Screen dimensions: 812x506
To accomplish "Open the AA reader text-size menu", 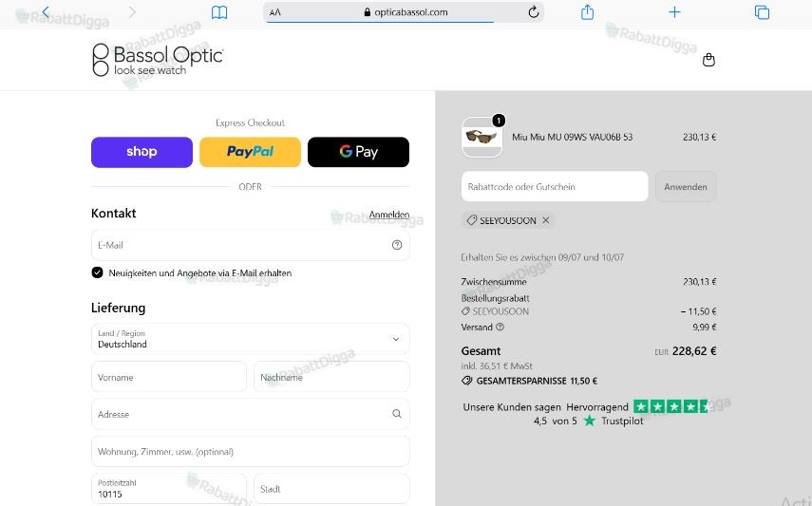I will click(x=275, y=12).
